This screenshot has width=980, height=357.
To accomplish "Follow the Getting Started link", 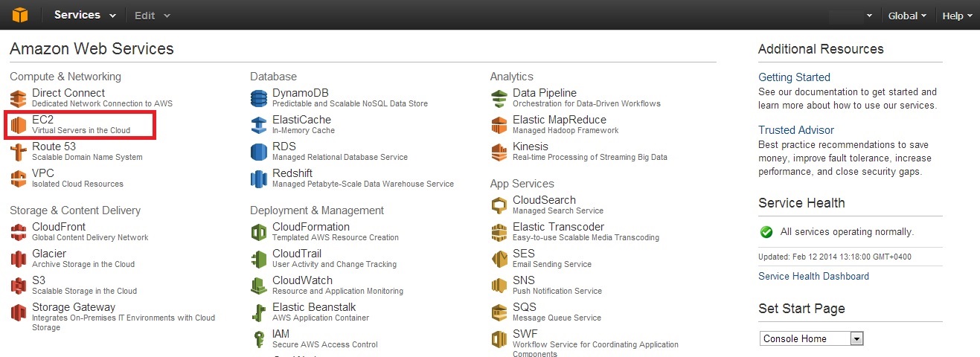I will coord(794,77).
